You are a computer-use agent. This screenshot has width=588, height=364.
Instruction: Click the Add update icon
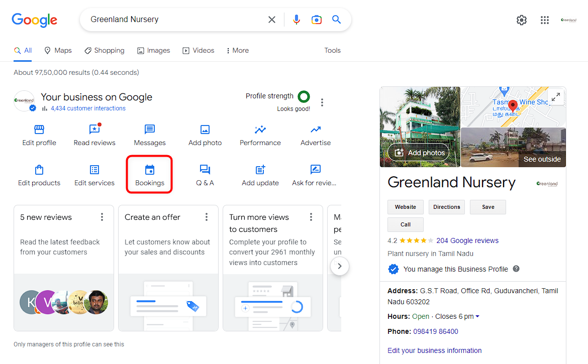click(x=260, y=170)
